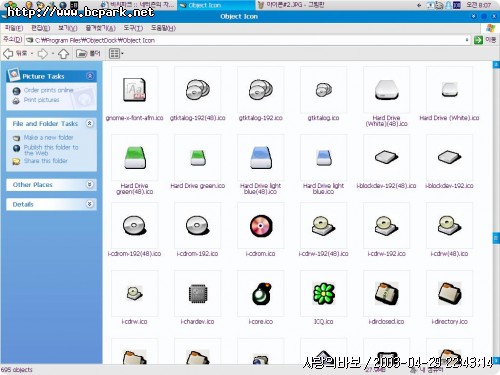This screenshot has width=500, height=375.
Task: Click the Print pictures link
Action: [x=41, y=100]
